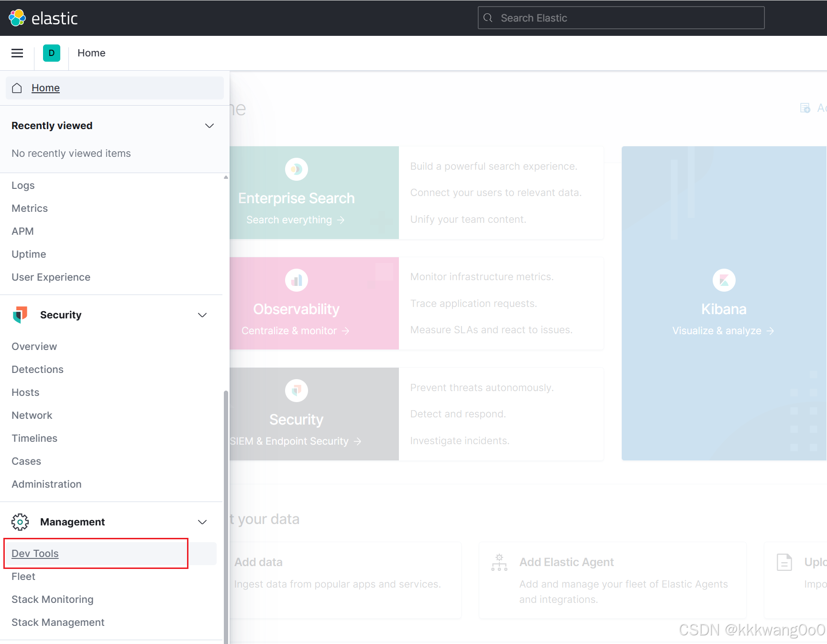This screenshot has width=827, height=644.
Task: Open Administration nav item
Action: tap(46, 484)
